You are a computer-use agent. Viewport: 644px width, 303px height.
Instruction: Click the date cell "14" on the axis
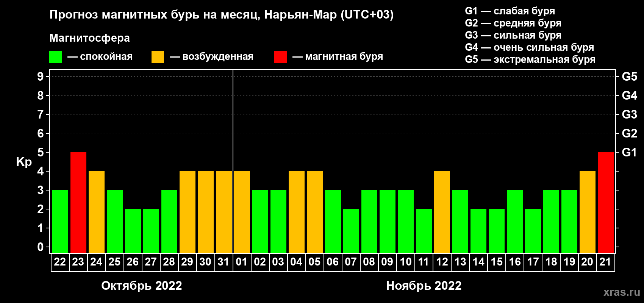point(478,262)
